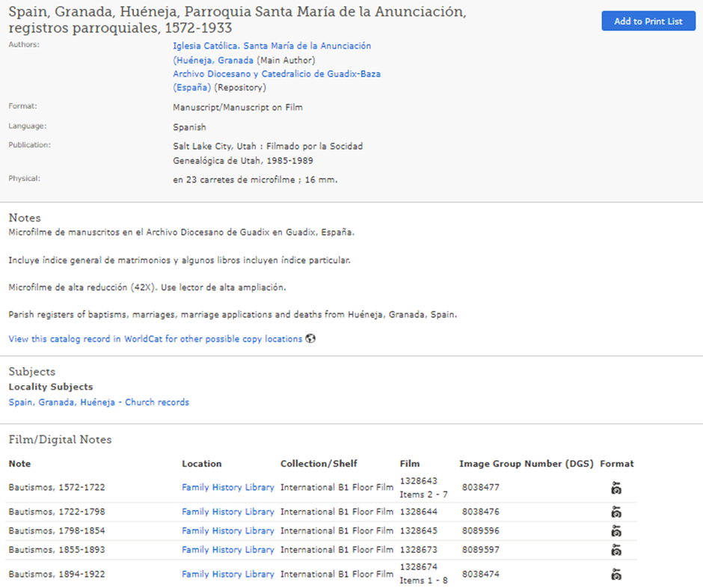Open camera icon for Bautismos, 1722-1798
The height and width of the screenshot is (588, 703).
point(615,512)
